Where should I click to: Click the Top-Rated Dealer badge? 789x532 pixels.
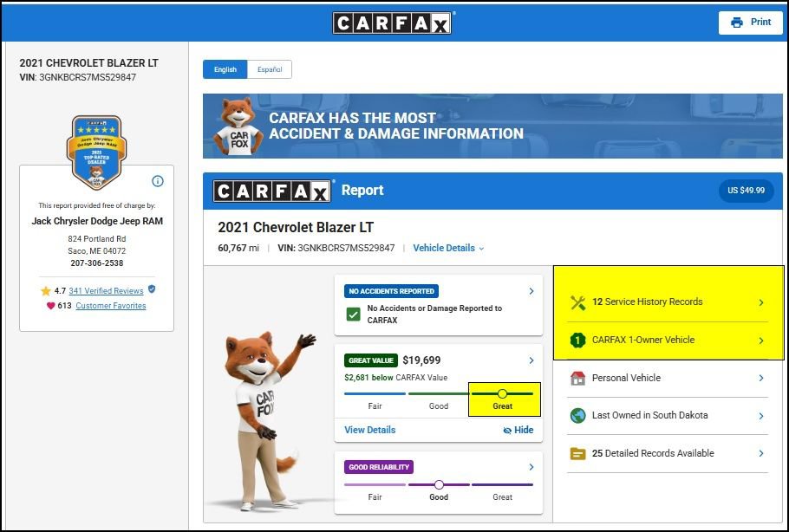pos(96,152)
